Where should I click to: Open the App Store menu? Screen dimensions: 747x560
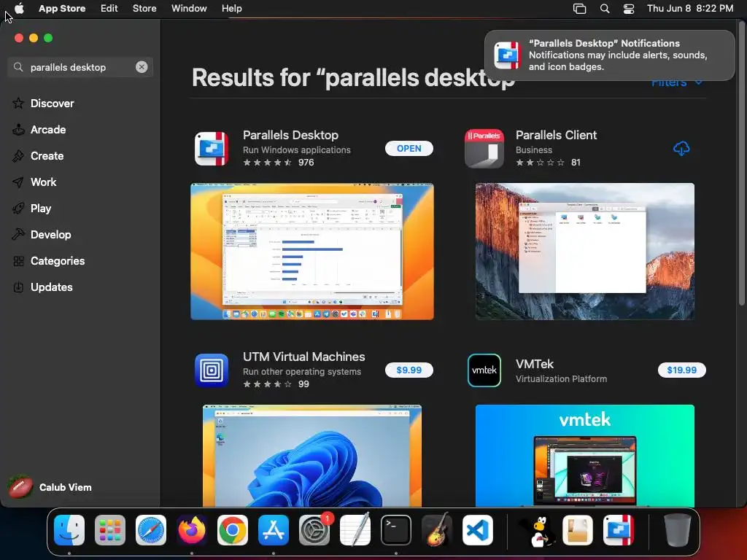62,9
